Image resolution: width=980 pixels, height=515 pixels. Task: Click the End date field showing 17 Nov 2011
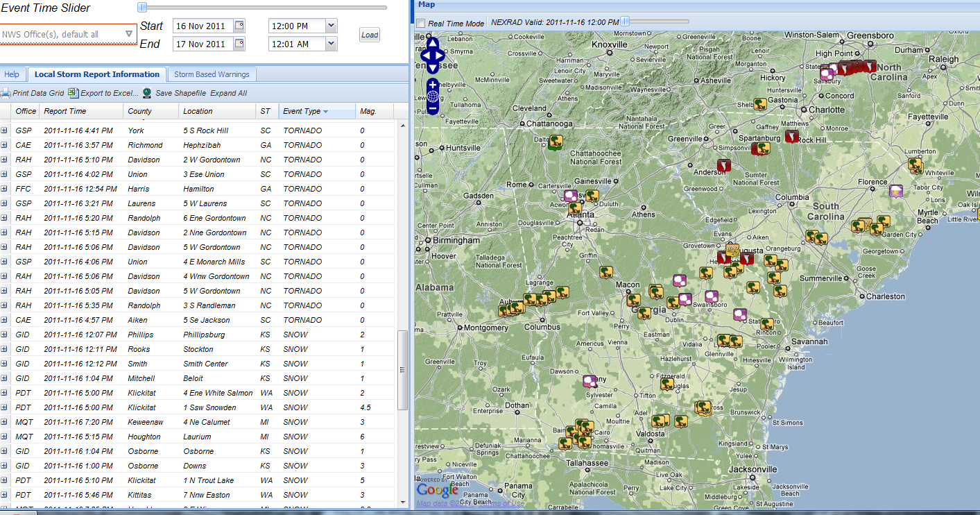point(203,44)
